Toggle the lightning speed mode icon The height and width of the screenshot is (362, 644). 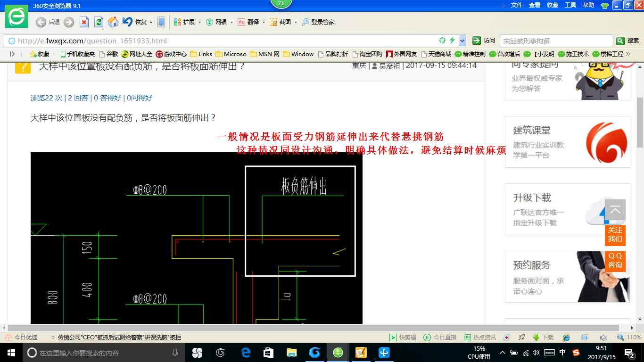pos(453,41)
